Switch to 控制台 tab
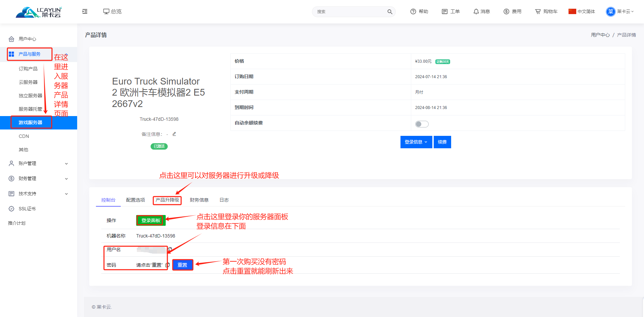The height and width of the screenshot is (317, 644). pyautogui.click(x=108, y=200)
